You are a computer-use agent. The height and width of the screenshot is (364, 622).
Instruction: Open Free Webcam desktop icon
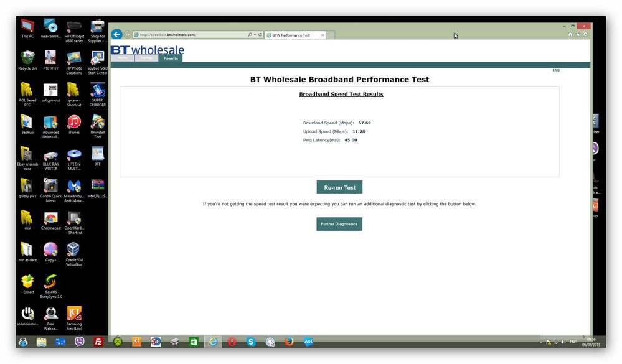(x=51, y=317)
